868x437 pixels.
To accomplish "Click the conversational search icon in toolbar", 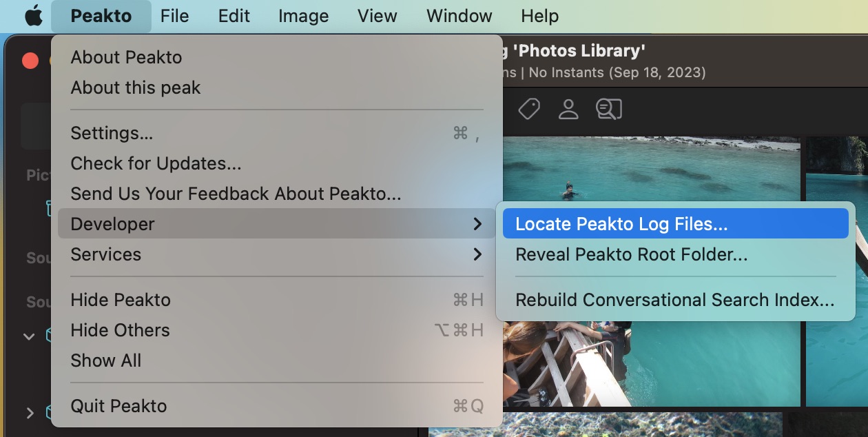I will (609, 109).
